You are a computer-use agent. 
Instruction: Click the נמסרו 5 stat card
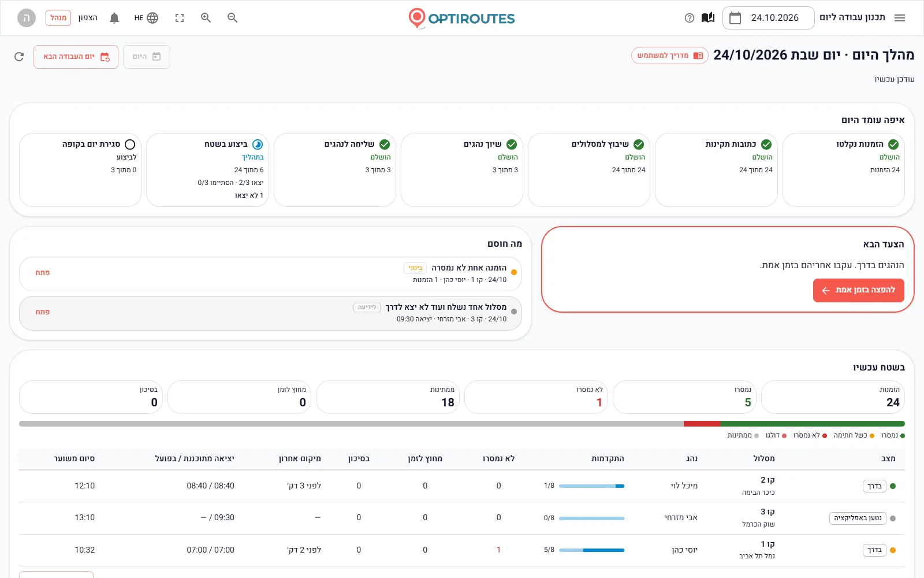pyautogui.click(x=684, y=397)
